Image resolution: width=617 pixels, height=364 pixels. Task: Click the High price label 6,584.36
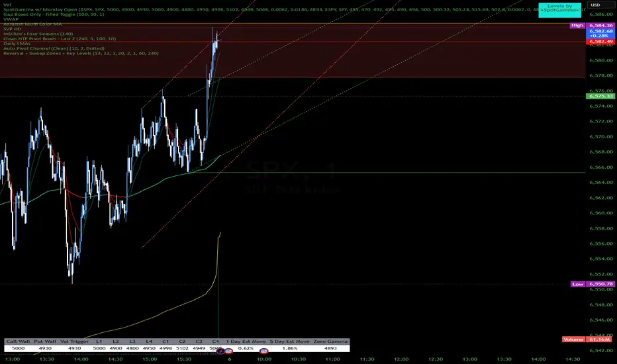(600, 25)
